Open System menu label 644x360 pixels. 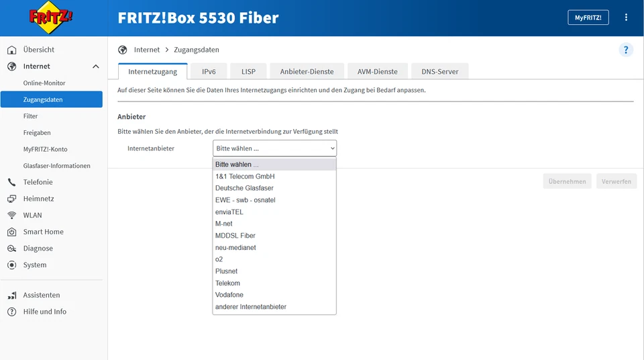(x=34, y=265)
